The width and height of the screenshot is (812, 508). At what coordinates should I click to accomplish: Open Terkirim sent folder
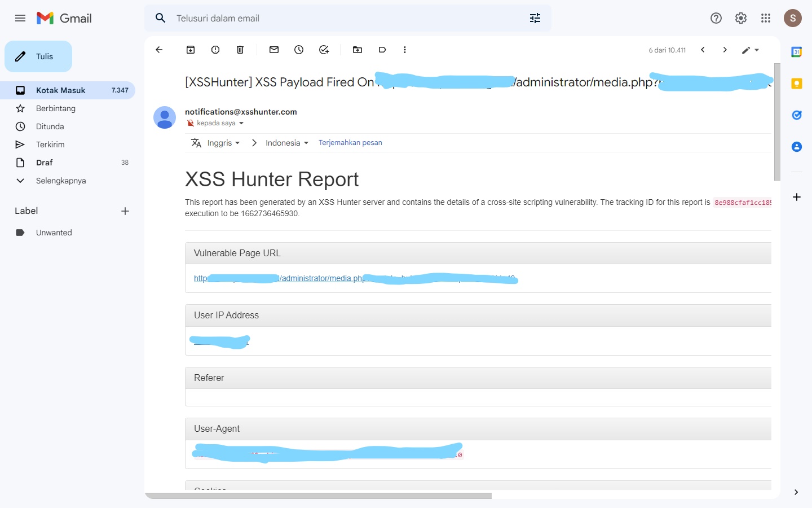point(68,144)
